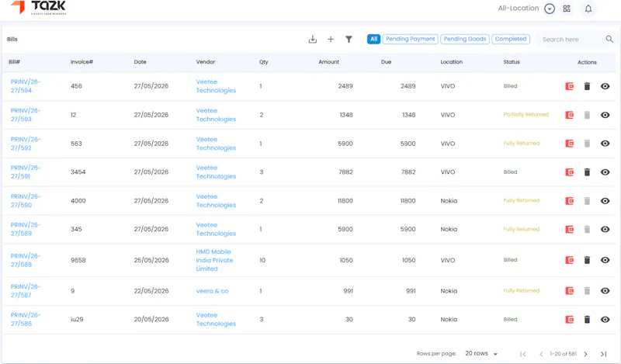The image size is (621, 364).
Task: Click the Status column header
Action: pyautogui.click(x=512, y=62)
